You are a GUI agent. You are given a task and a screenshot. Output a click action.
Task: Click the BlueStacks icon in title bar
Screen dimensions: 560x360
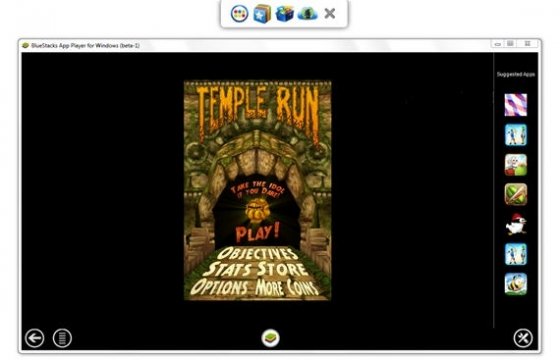[x=25, y=45]
